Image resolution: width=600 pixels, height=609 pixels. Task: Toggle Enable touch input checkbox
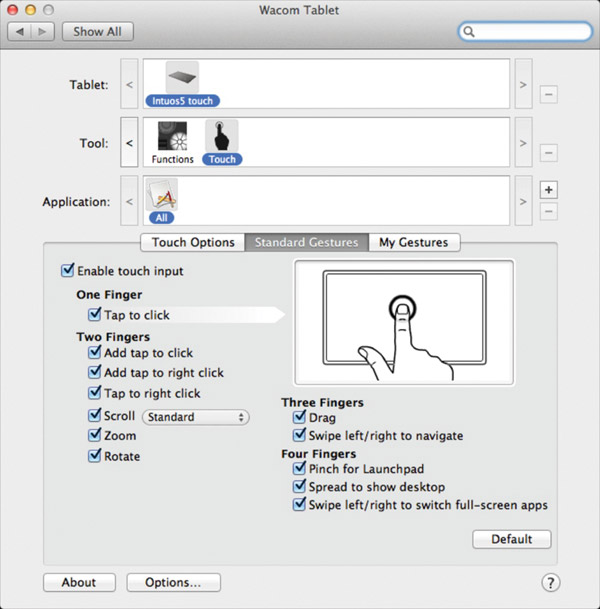coord(68,270)
